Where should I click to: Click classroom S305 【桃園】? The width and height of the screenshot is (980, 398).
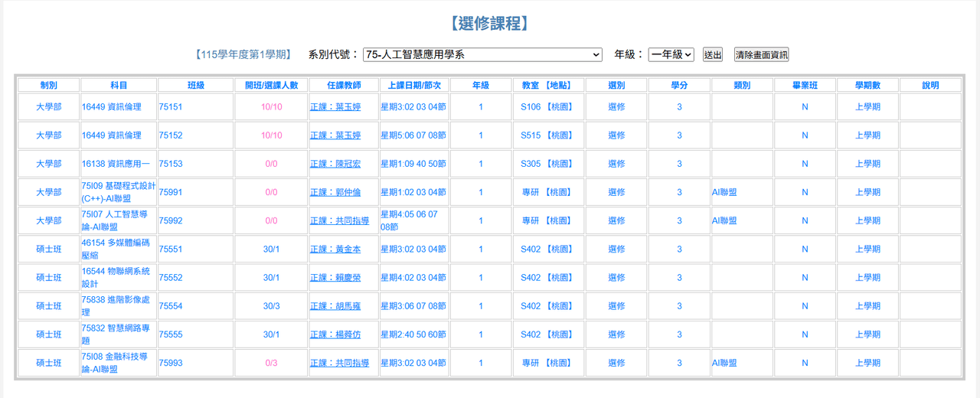click(547, 164)
